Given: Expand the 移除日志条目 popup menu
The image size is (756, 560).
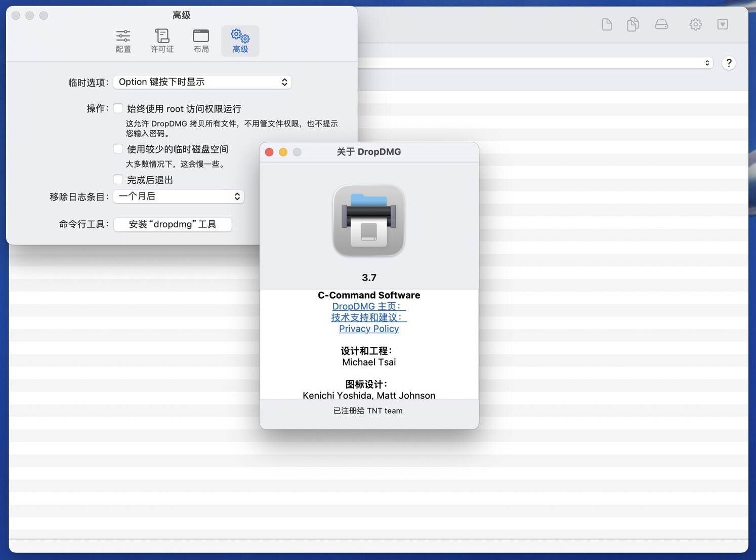Looking at the screenshot, I should point(179,196).
